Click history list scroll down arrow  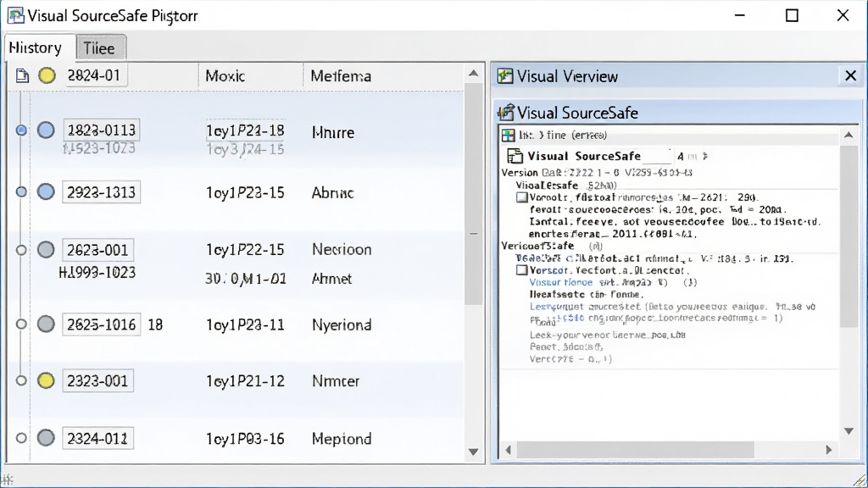(473, 452)
